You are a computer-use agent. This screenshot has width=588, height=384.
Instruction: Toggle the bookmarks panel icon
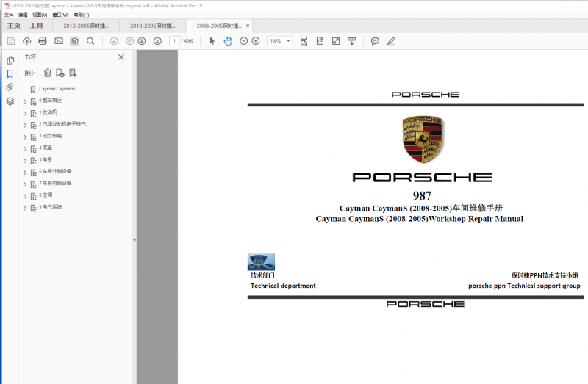tap(10, 74)
